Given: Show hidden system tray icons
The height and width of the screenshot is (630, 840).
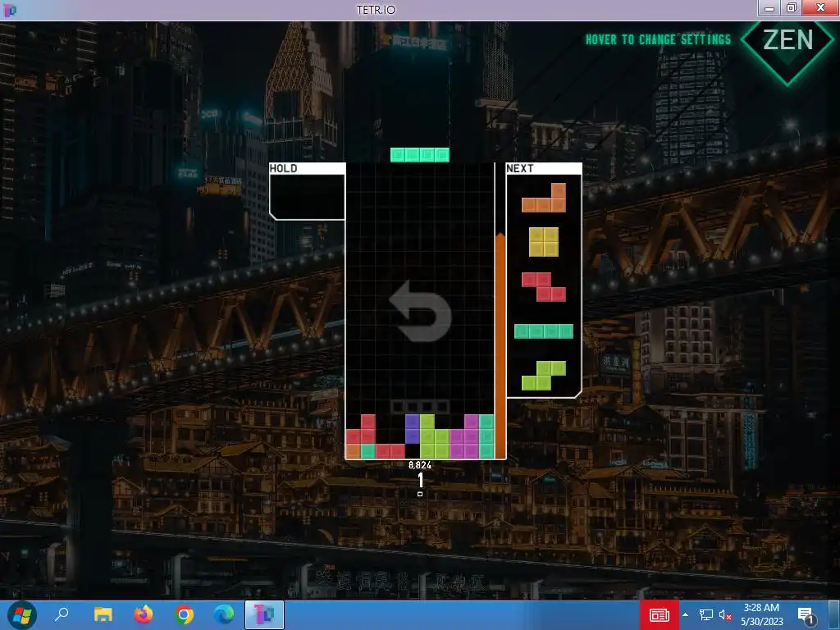Looking at the screenshot, I should point(685,615).
